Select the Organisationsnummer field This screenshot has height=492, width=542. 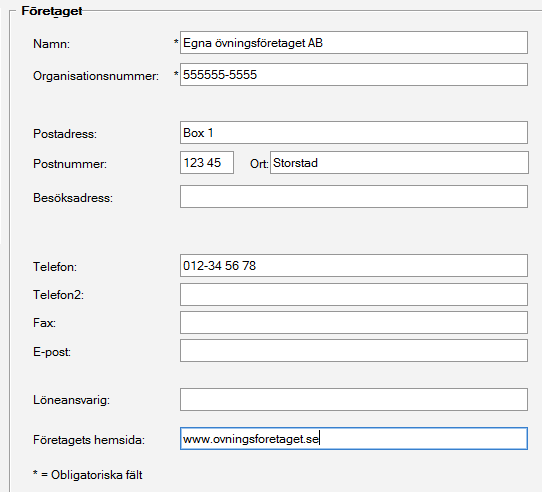click(354, 74)
